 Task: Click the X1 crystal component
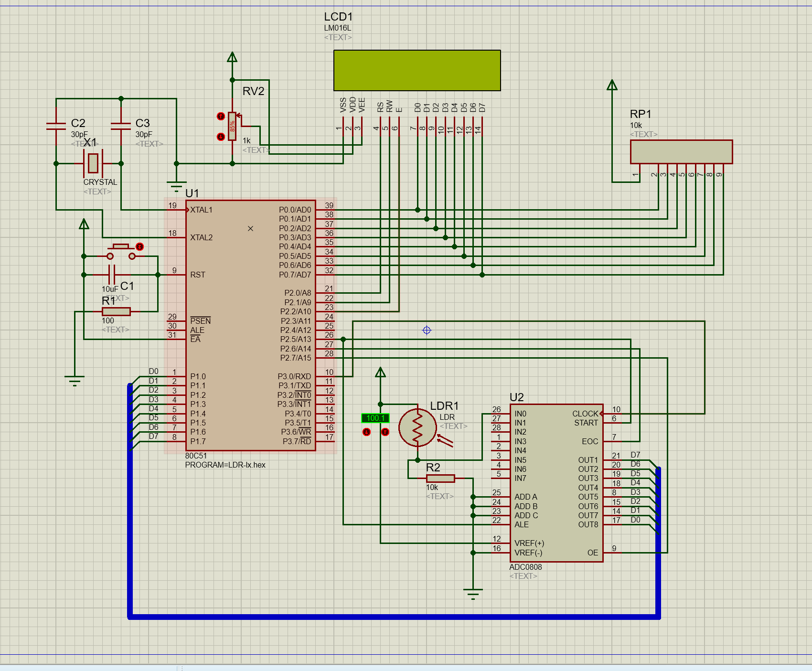[93, 163]
